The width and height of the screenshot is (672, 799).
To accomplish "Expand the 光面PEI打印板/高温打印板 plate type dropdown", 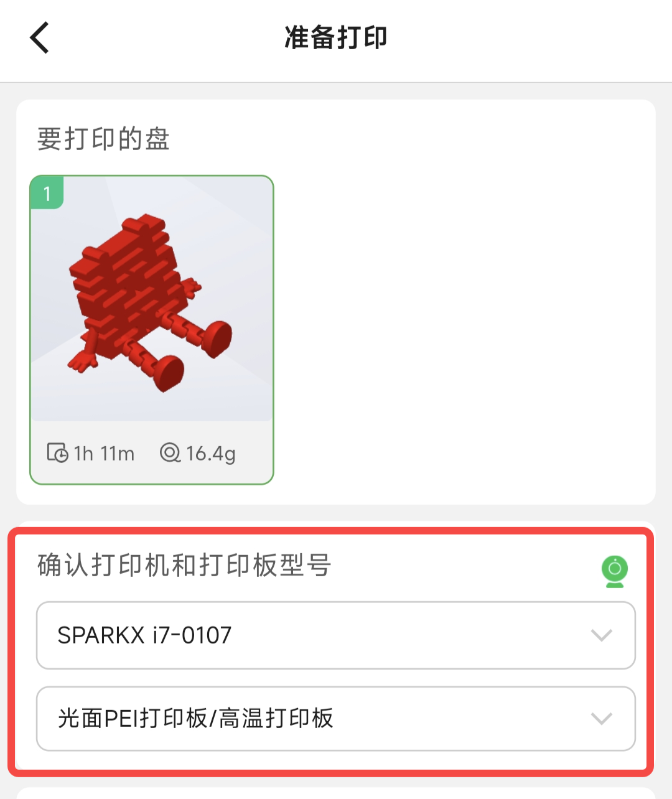I will (x=336, y=719).
